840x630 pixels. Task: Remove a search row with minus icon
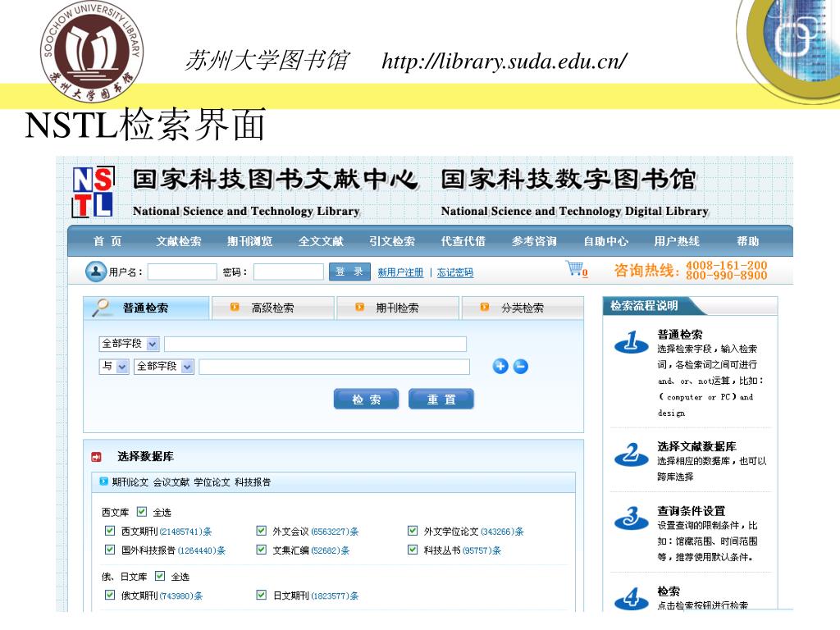click(521, 367)
